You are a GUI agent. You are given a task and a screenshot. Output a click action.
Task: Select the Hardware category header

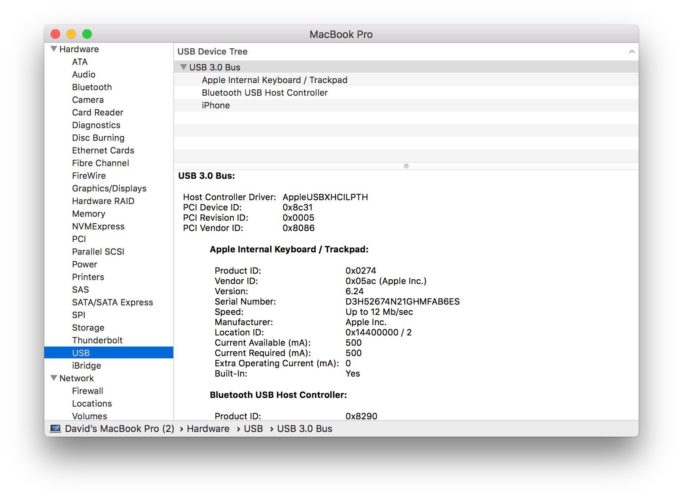[x=79, y=49]
